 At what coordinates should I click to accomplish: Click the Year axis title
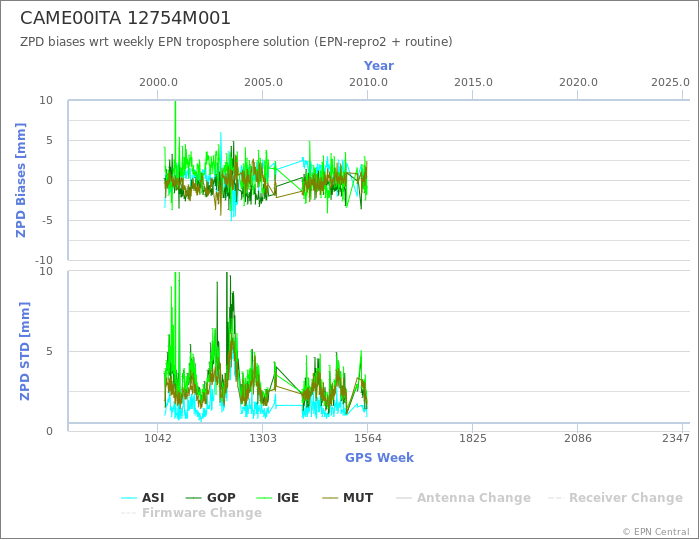point(379,66)
